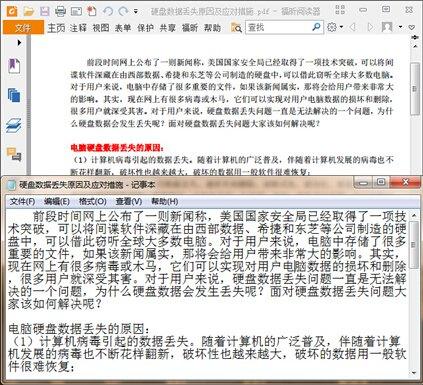The image size is (423, 385).
Task: Go to next search result arrow
Action: [369, 27]
